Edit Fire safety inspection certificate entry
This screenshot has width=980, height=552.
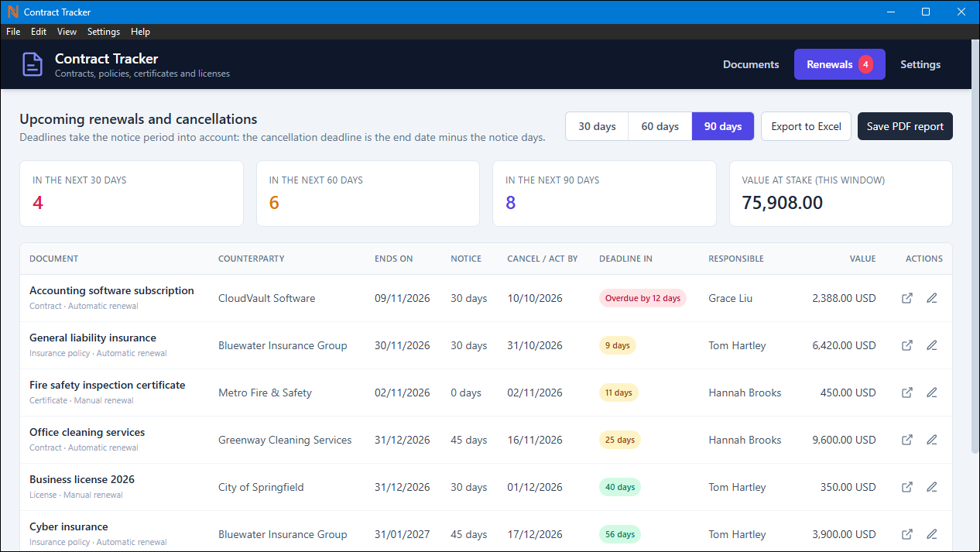pos(932,393)
